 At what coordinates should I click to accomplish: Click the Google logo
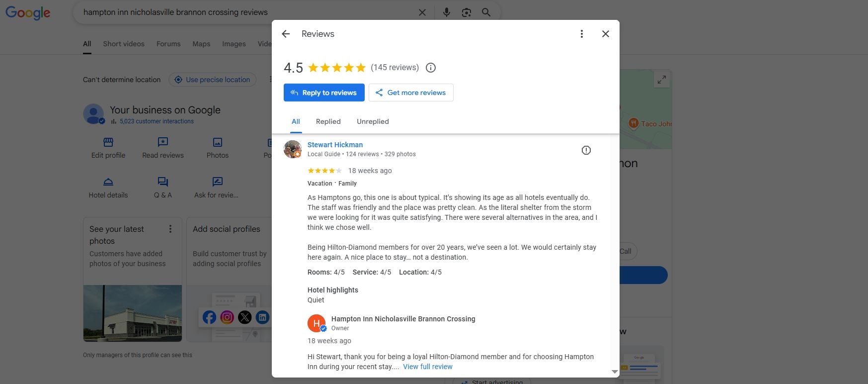tap(28, 13)
